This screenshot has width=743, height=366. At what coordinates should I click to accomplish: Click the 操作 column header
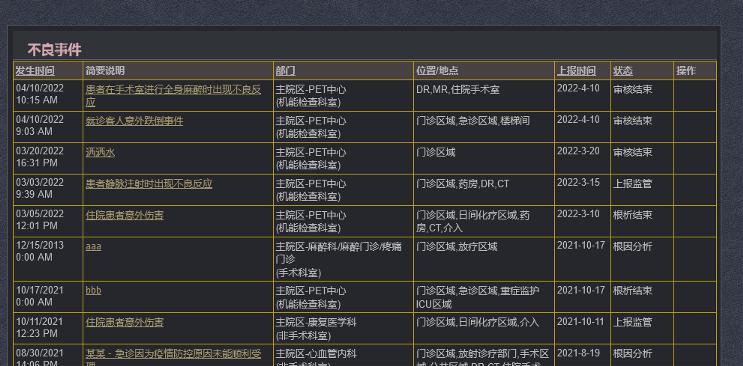(686, 71)
